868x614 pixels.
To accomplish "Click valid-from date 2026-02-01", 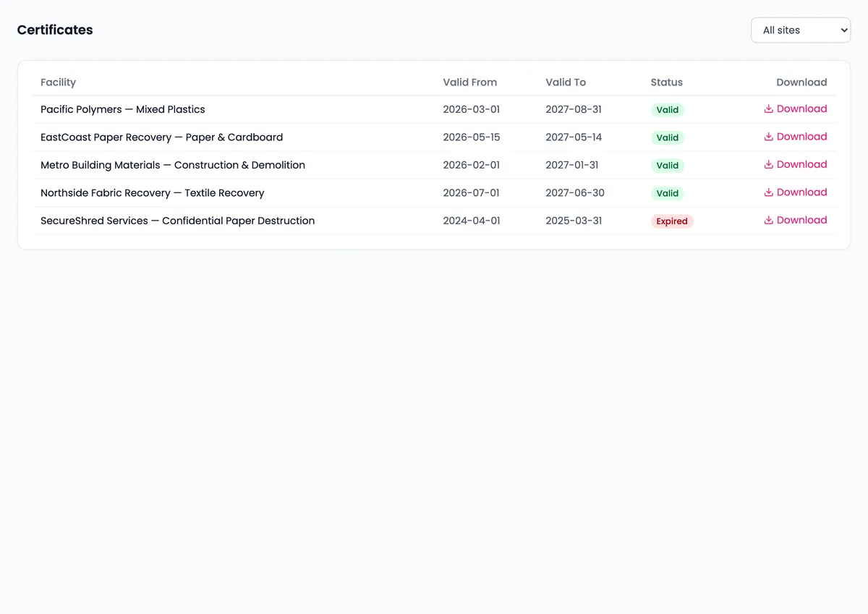I will (472, 165).
